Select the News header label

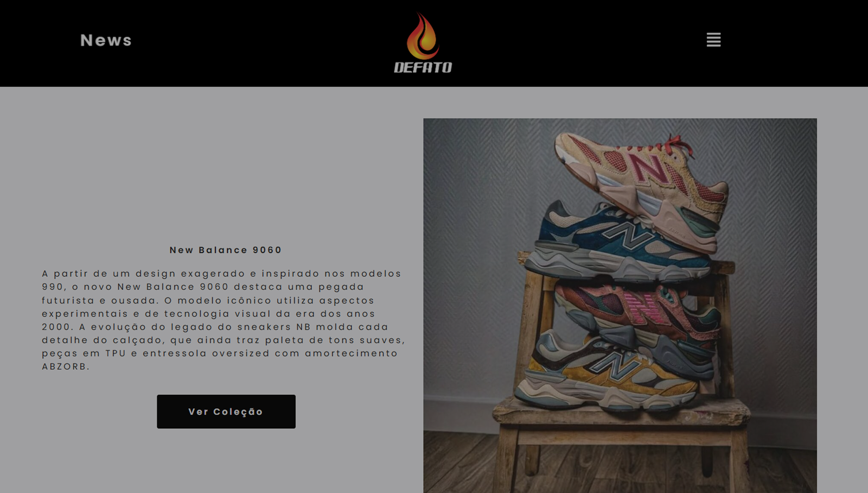(x=106, y=40)
